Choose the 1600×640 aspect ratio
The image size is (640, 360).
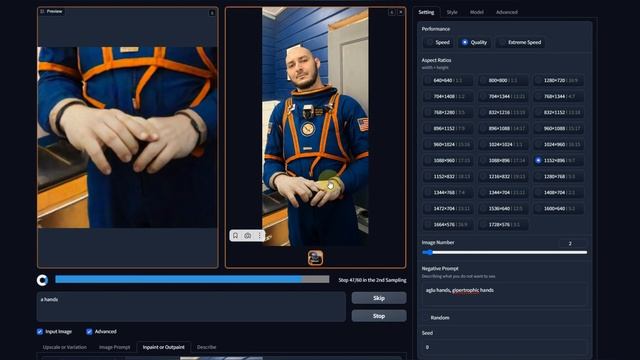558,209
